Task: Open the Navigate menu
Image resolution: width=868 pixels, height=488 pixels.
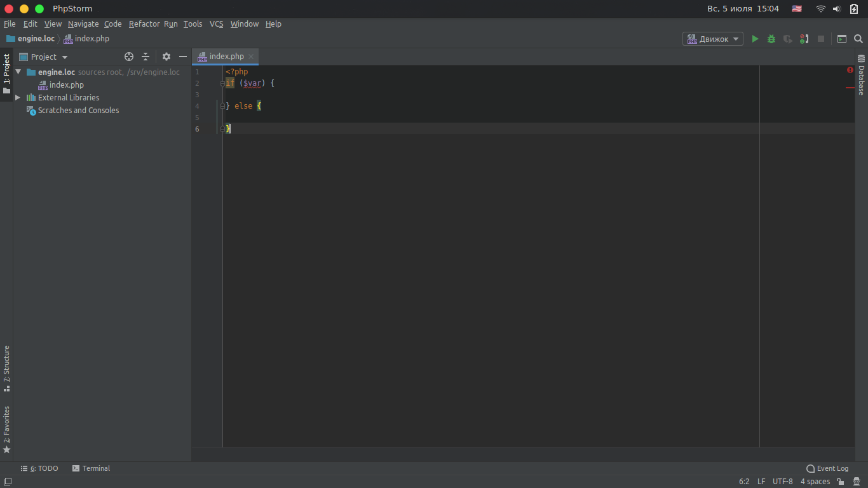Action: (x=83, y=24)
